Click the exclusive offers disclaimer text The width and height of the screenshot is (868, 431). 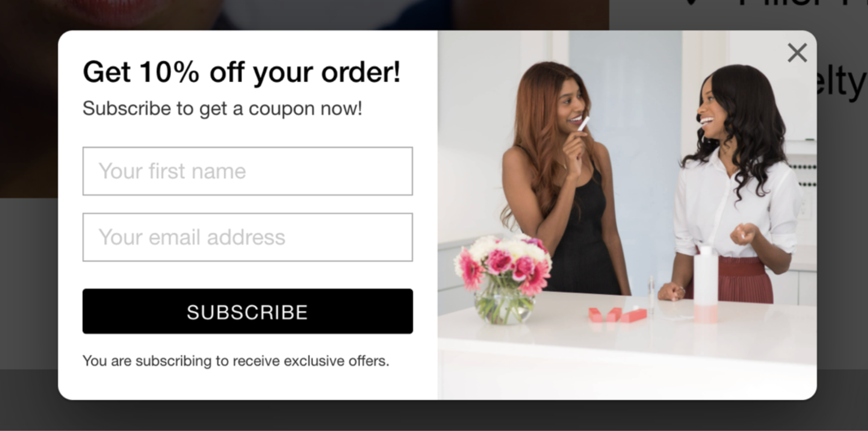[x=236, y=361]
